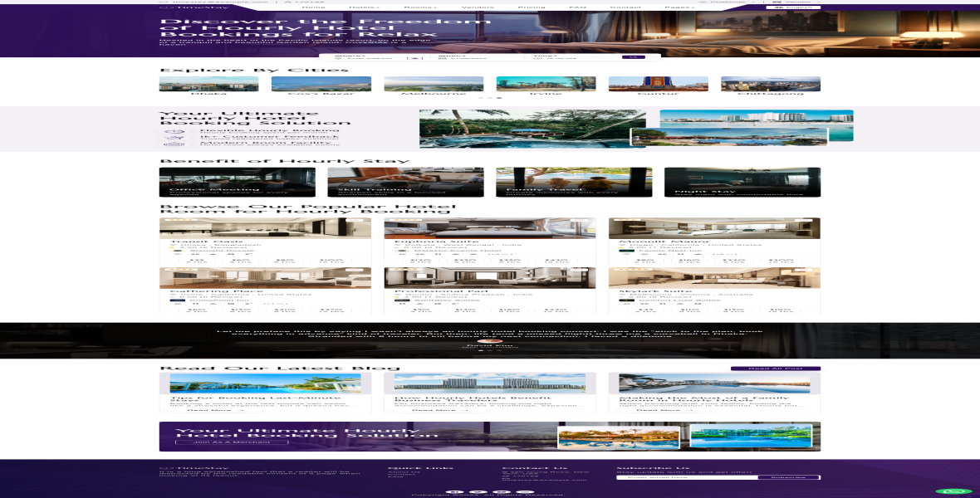Image resolution: width=980 pixels, height=498 pixels.
Task: Expand the Hotels dropdown in navigation
Action: (363, 7)
